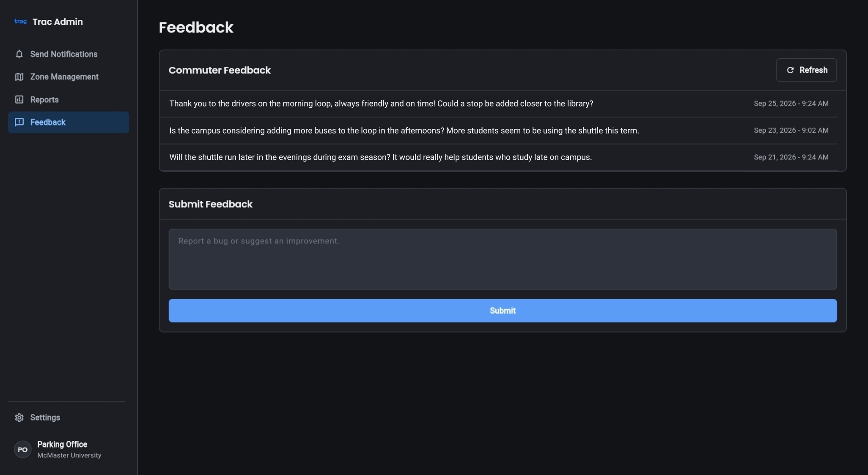The image size is (868, 475).
Task: Click the speech bubble Feedback icon
Action: pos(19,122)
